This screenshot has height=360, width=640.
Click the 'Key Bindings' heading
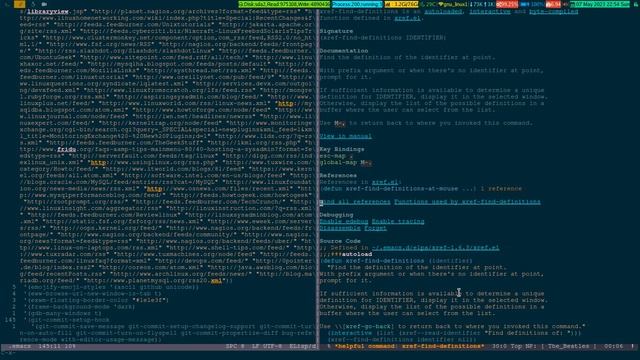click(342, 149)
